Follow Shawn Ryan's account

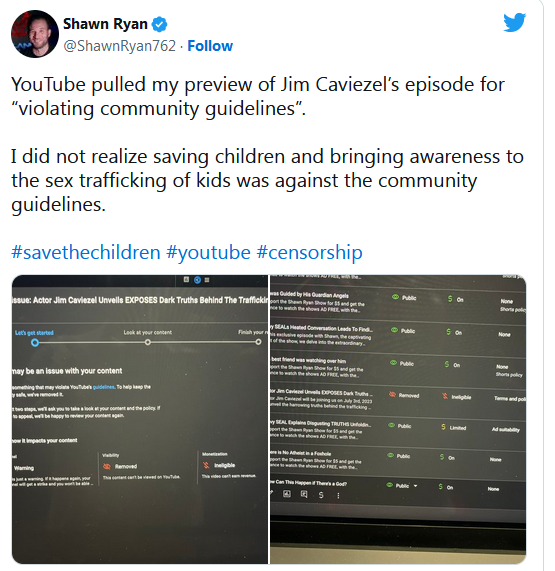tap(210, 46)
